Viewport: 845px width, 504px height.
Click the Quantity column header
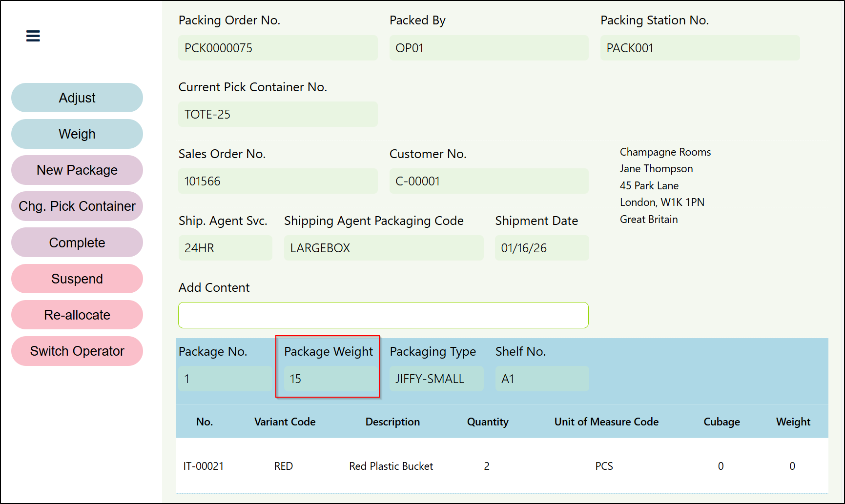tap(487, 422)
